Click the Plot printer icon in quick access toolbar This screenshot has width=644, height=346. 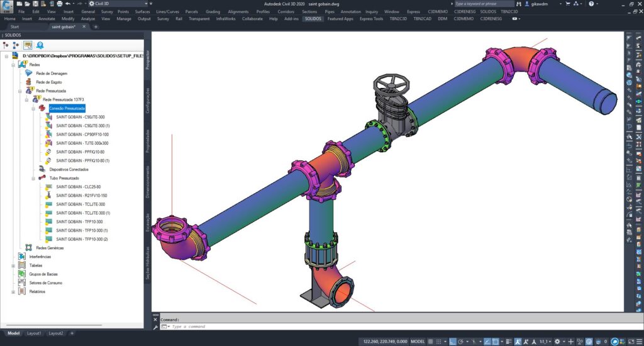click(x=59, y=4)
